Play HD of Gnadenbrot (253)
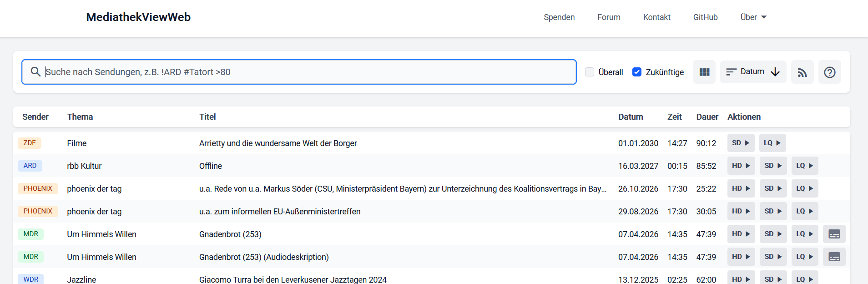Screen dimensions: 868x284 point(741,234)
